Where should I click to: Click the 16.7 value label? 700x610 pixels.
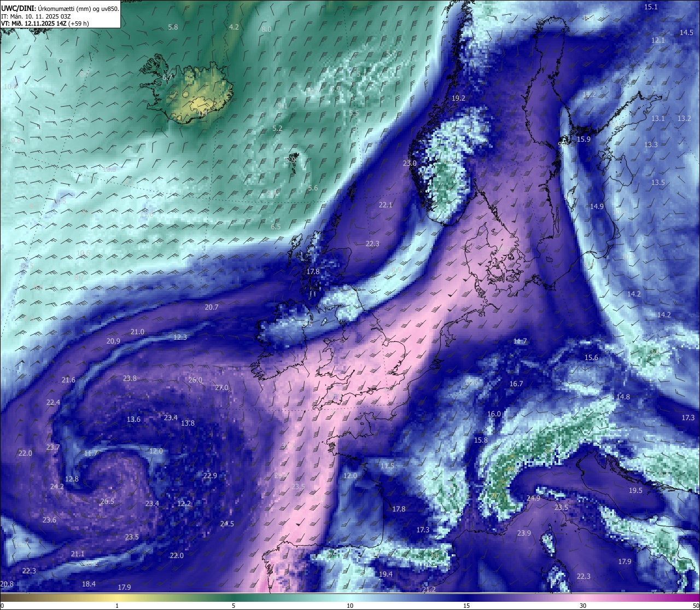[516, 384]
